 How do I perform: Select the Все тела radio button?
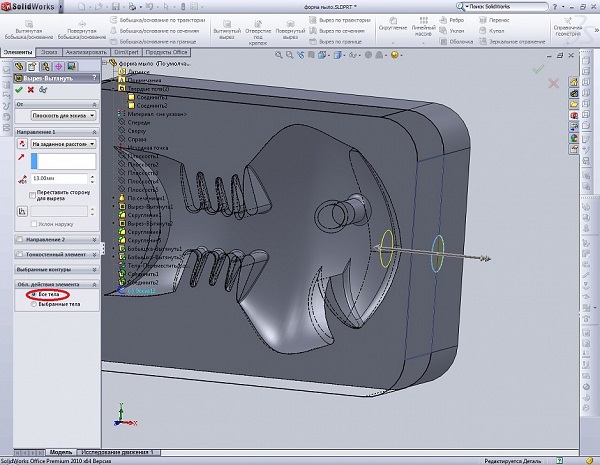32,295
